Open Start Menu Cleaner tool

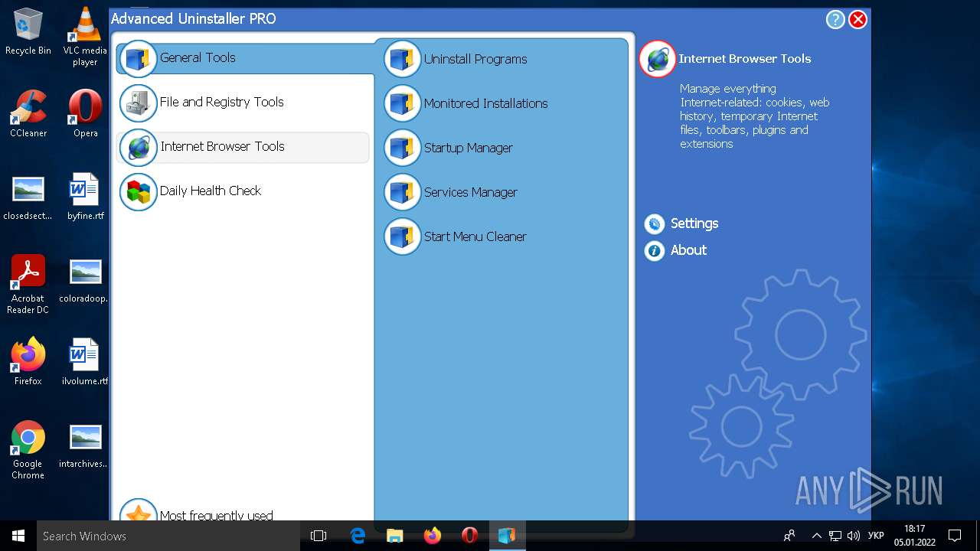click(475, 236)
